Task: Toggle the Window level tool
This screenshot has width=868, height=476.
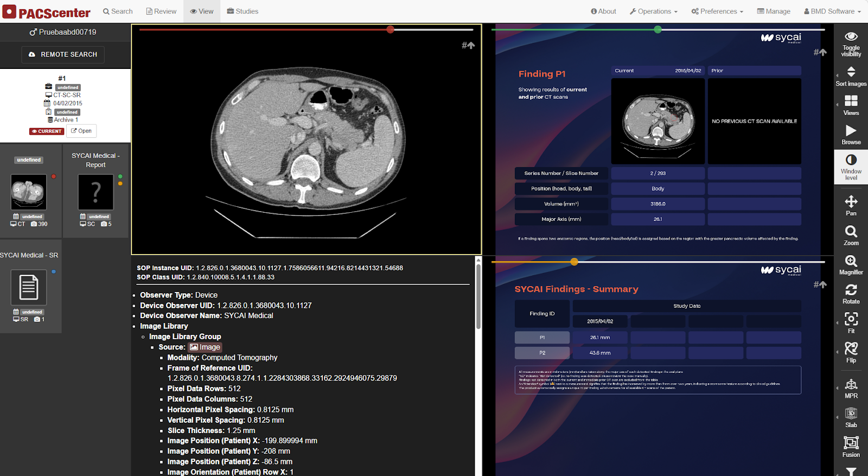Action: [x=851, y=167]
